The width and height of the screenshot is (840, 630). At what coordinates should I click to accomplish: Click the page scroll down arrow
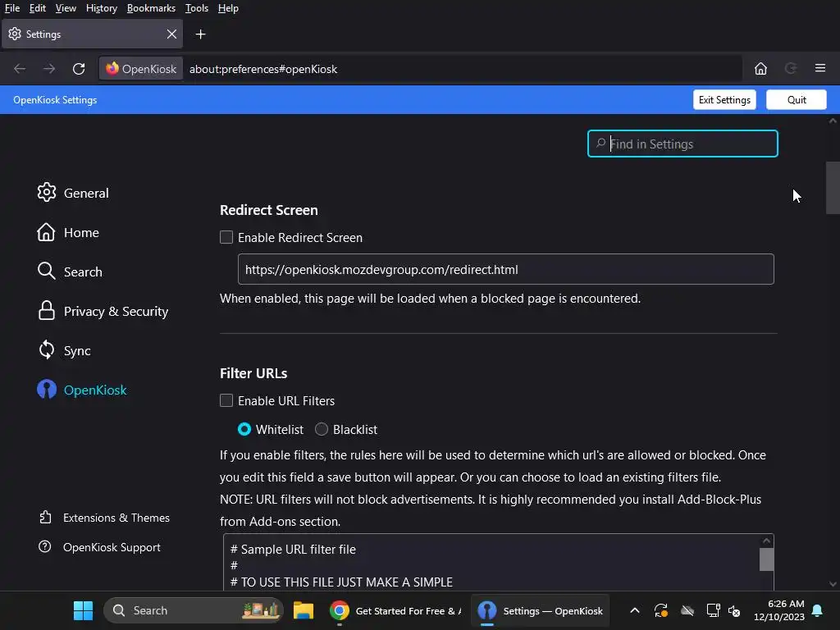[x=833, y=584]
